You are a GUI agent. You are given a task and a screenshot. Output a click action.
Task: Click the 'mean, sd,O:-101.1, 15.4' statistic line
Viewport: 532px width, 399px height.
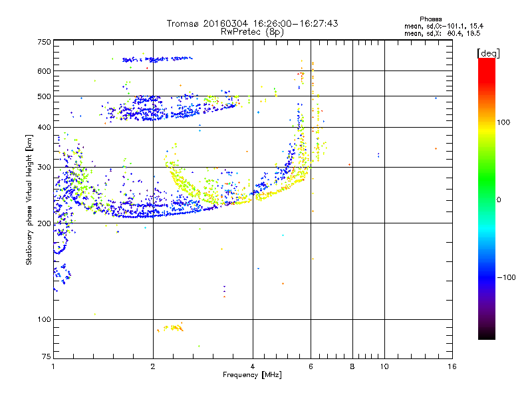pos(444,26)
